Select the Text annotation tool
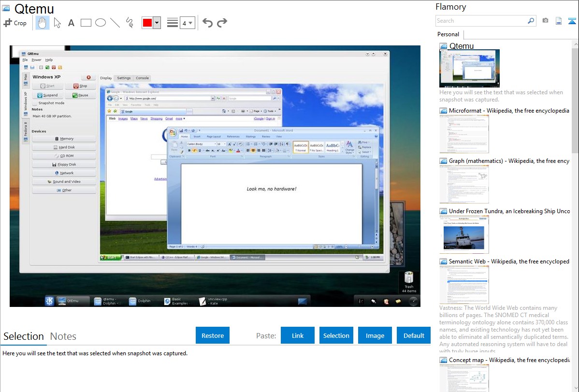Viewport: 579px width, 392px height. coord(71,23)
